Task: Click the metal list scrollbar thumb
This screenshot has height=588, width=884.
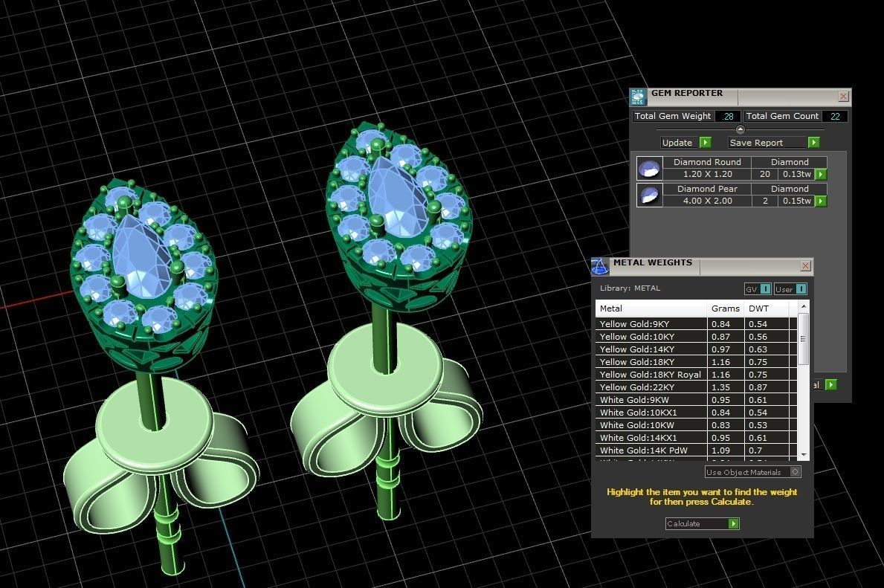Action: click(804, 339)
